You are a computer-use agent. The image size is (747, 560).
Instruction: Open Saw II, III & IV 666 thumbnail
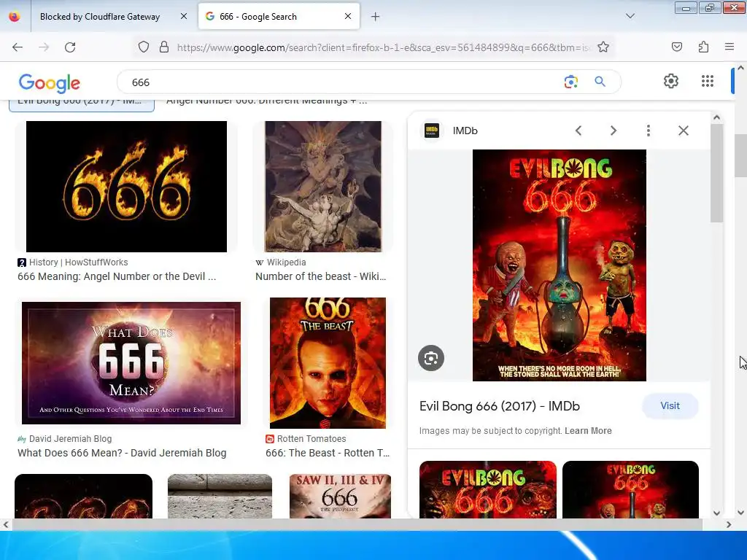[x=340, y=496]
